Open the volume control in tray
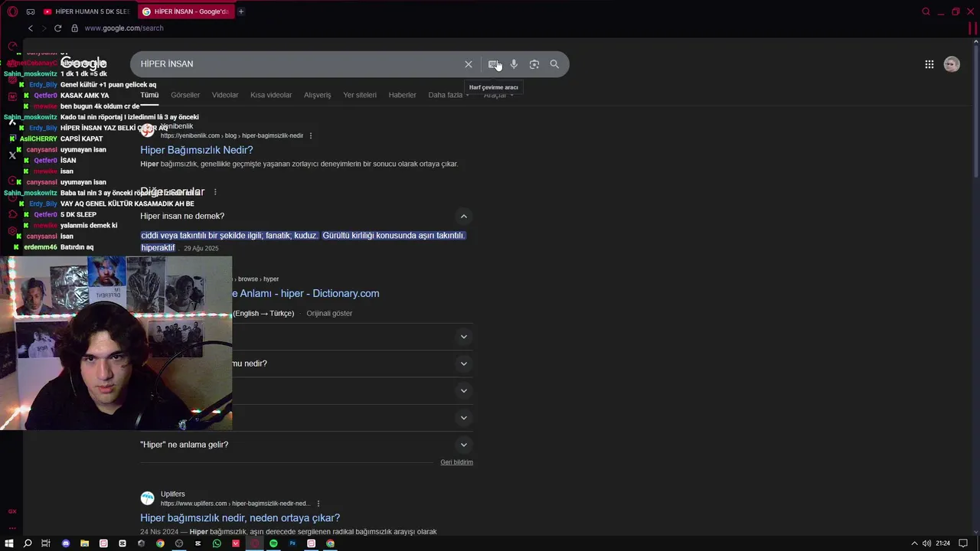The height and width of the screenshot is (551, 980). (926, 543)
